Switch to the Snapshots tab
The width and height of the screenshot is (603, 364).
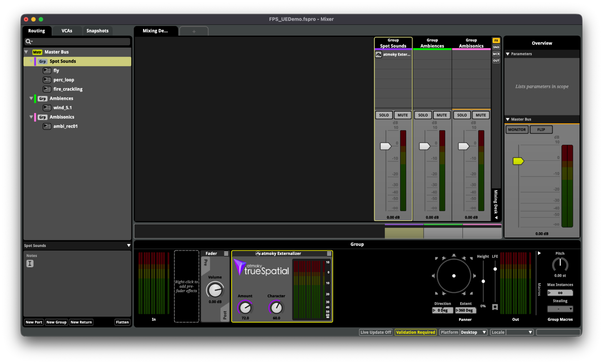[97, 31]
